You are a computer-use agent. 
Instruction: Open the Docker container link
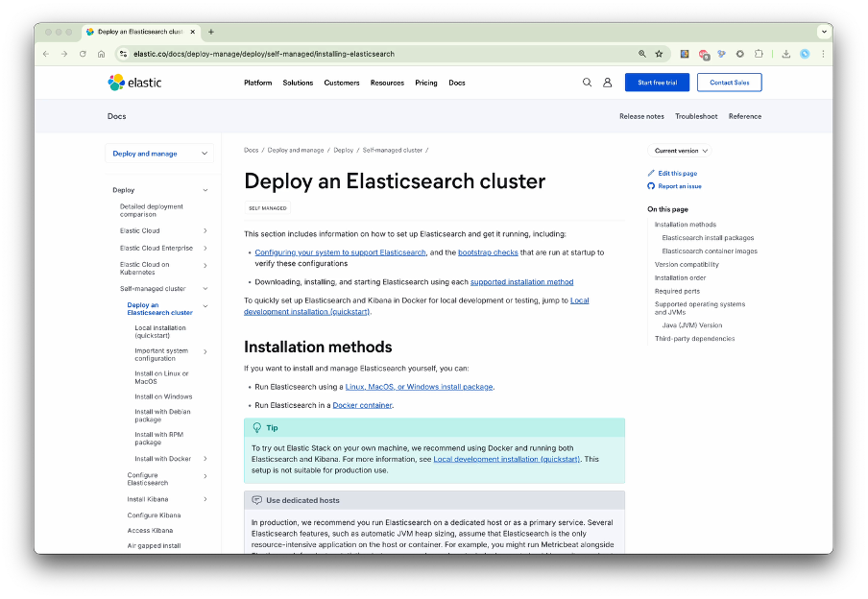[x=362, y=405]
